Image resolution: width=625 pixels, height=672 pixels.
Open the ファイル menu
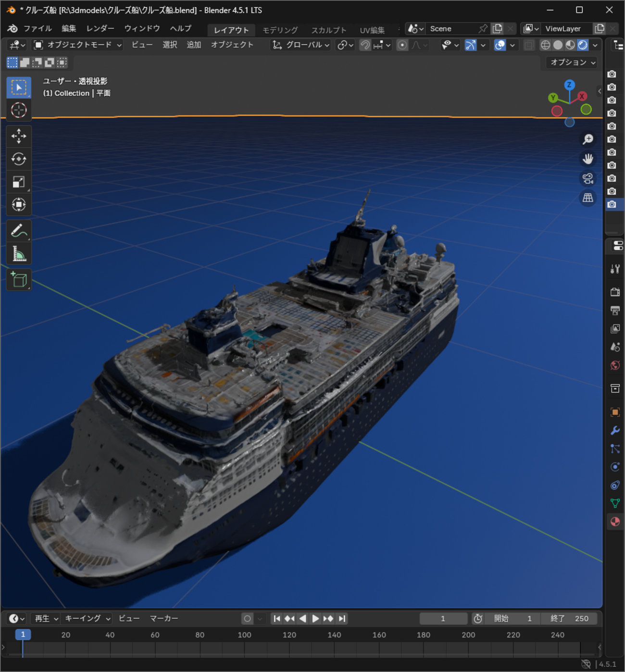click(x=37, y=29)
